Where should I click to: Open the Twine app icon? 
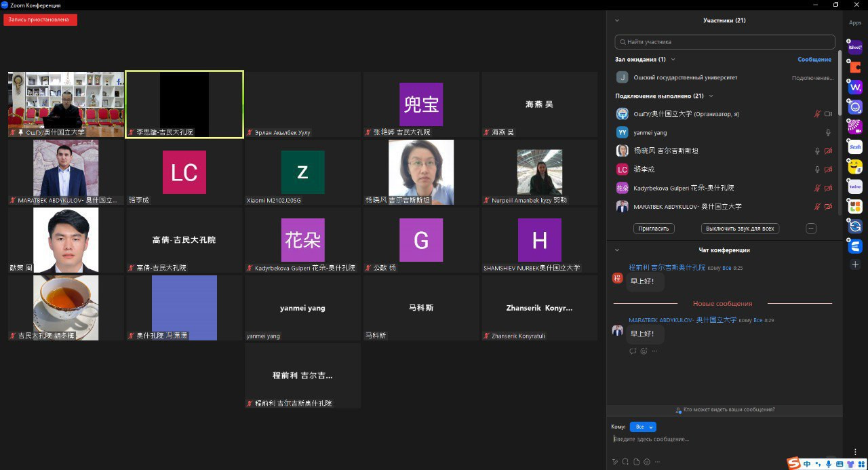click(x=855, y=187)
